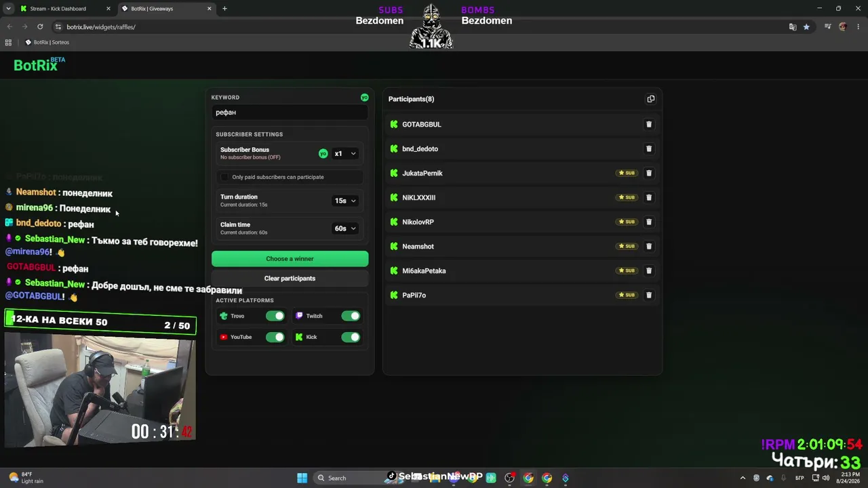
Task: Open the weather widget showing Light rain
Action: point(26,478)
